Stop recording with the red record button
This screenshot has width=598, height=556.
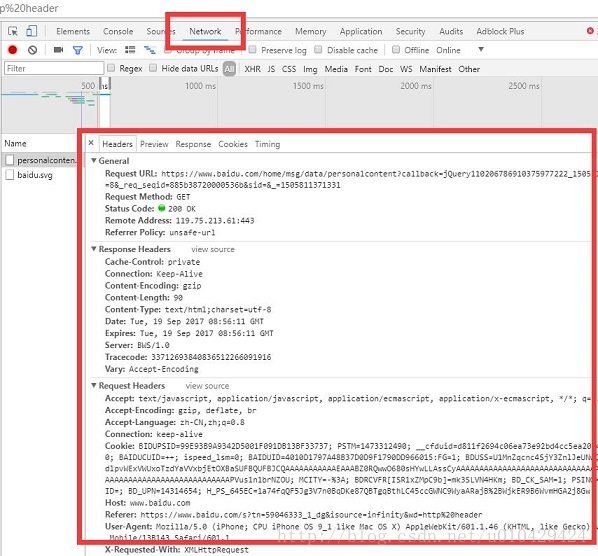pyautogui.click(x=13, y=50)
